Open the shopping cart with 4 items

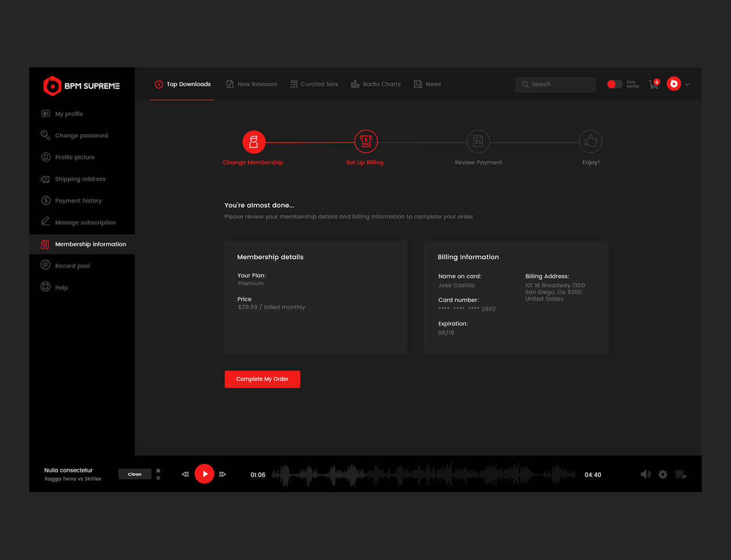point(653,84)
